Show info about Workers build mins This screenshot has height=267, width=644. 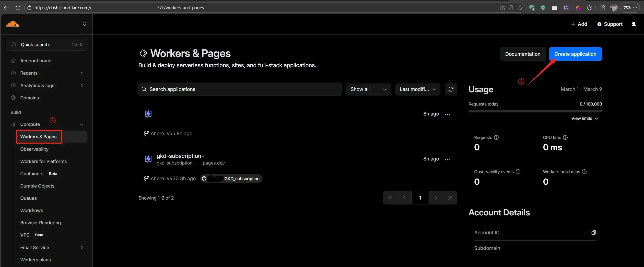(584, 172)
